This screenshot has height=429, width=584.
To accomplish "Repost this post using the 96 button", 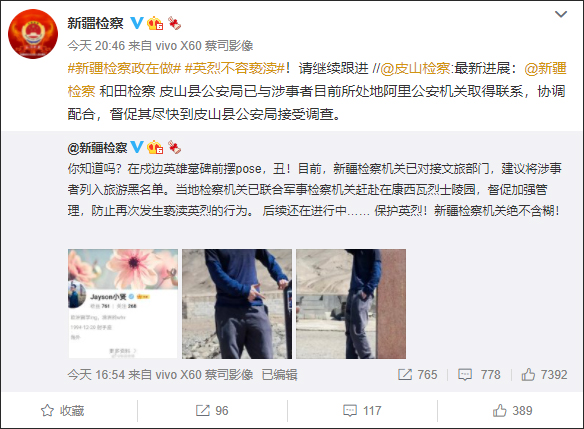I will click(212, 410).
